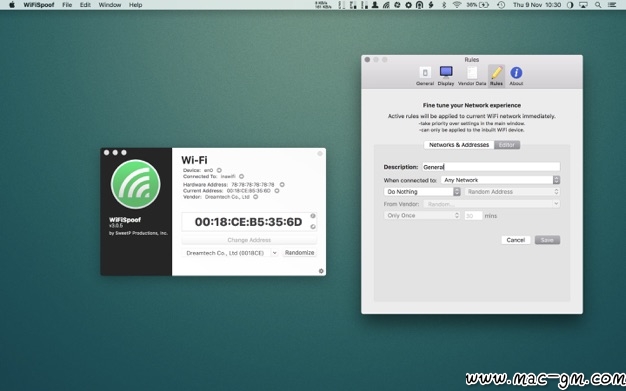Open the Wi-Fi status menu bar icon
The width and height of the screenshot is (626, 391).
[457, 5]
